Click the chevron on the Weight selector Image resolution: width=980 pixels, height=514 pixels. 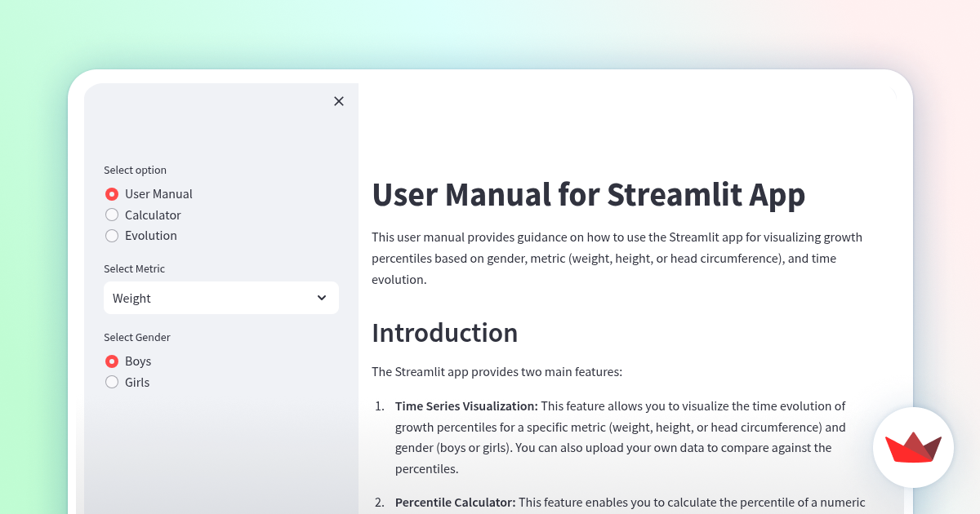pyautogui.click(x=321, y=298)
